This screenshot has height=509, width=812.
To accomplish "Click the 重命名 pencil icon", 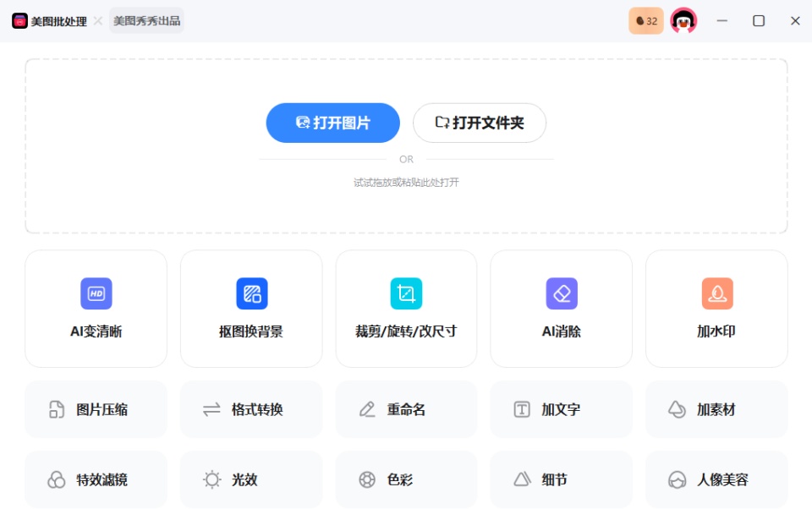I will [367, 409].
